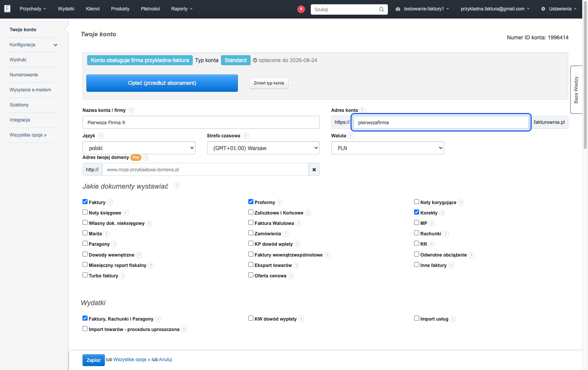The height and width of the screenshot is (370, 588).
Task: Open help icon for Adres konta
Action: [x=362, y=110]
